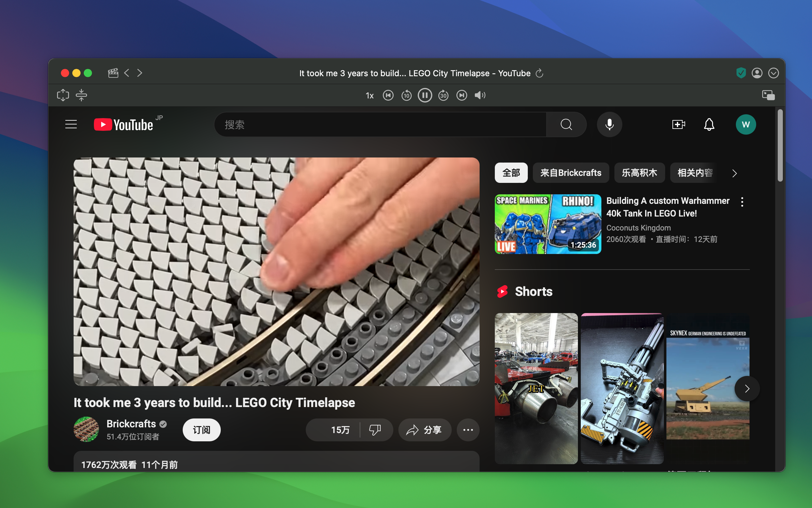Subscribe with the 订阅 button
The image size is (812, 508).
[202, 430]
